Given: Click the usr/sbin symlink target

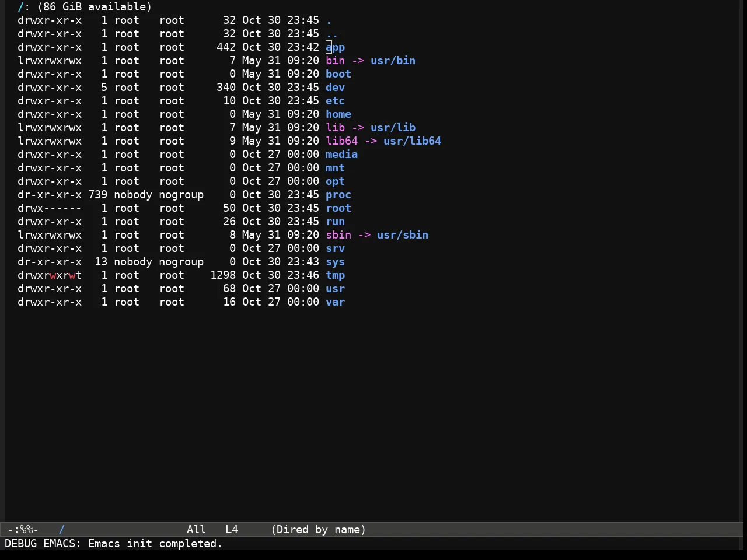Looking at the screenshot, I should (x=403, y=235).
